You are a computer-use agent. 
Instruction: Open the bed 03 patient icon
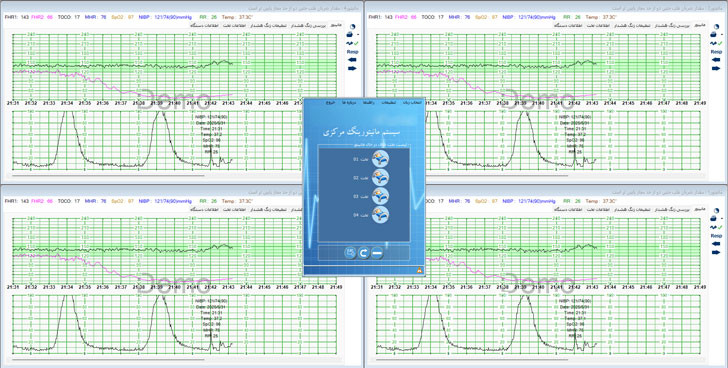[x=380, y=196]
